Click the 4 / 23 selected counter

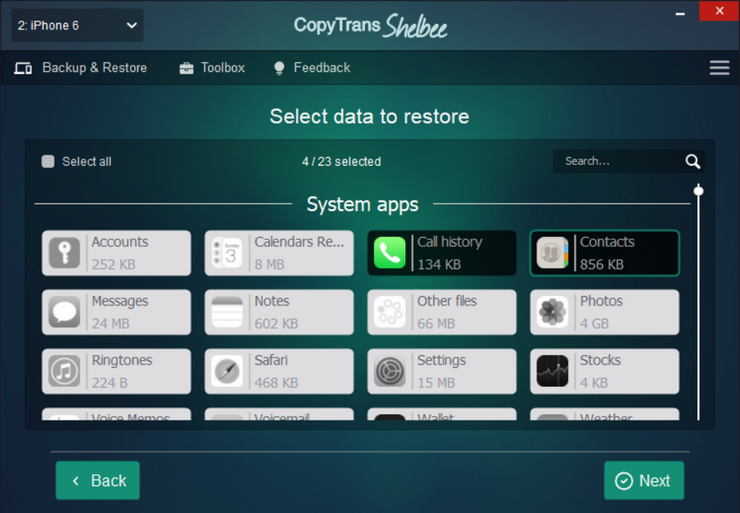342,161
